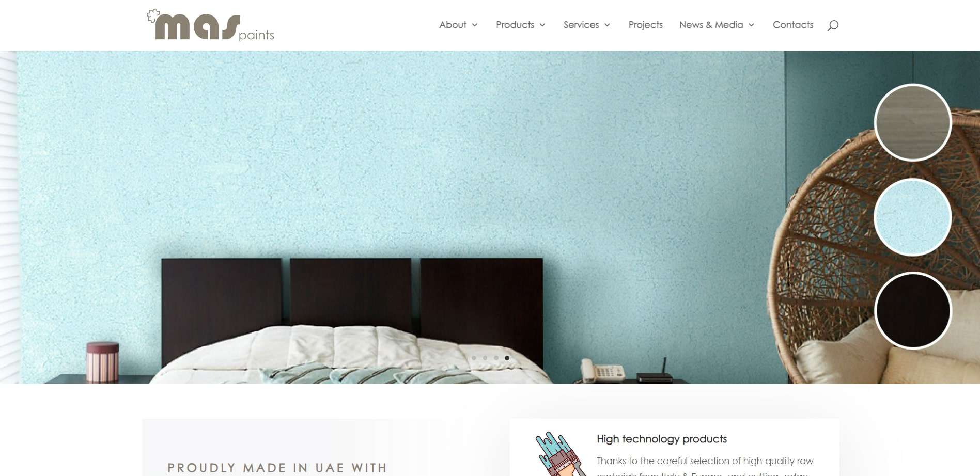Viewport: 980px width, 476px height.
Task: Open the search magnifier icon
Action: 833,25
